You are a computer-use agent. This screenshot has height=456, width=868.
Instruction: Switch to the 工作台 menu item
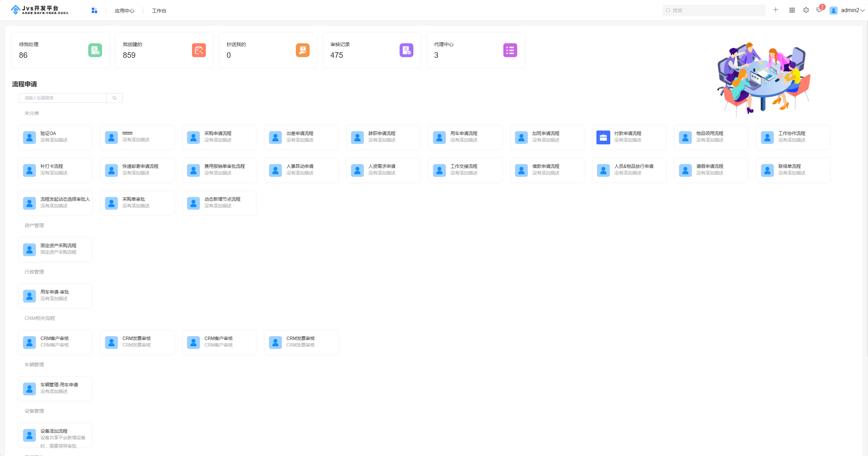click(x=159, y=11)
